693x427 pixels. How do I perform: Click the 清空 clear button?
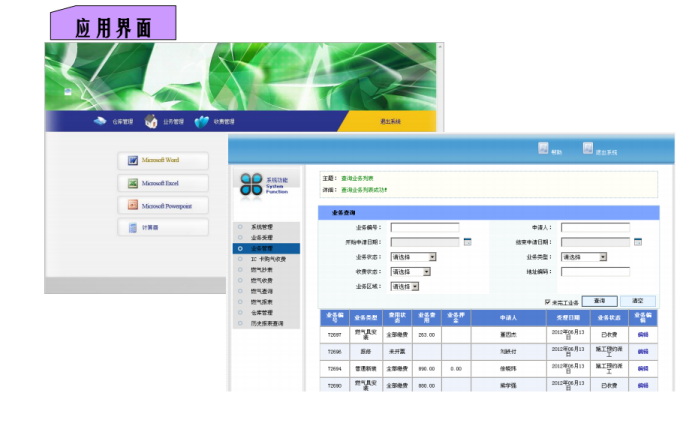[x=637, y=300]
